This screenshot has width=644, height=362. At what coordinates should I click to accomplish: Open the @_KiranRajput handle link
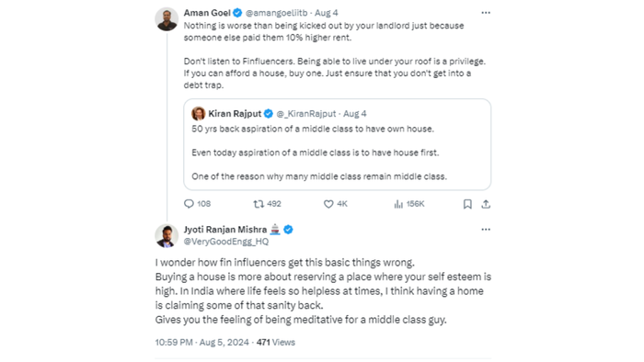pos(306,114)
